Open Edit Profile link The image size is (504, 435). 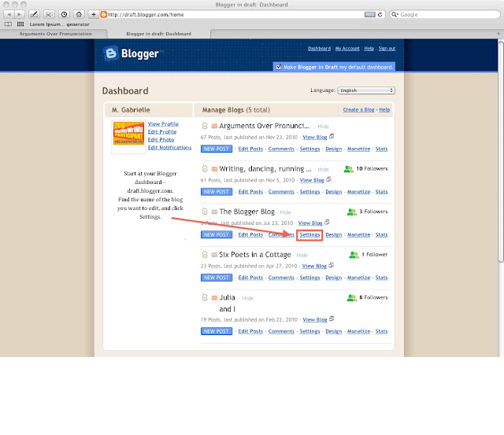tap(162, 132)
